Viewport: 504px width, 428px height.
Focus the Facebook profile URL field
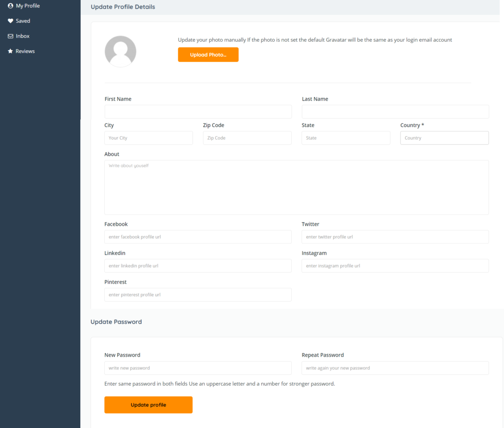click(x=198, y=237)
